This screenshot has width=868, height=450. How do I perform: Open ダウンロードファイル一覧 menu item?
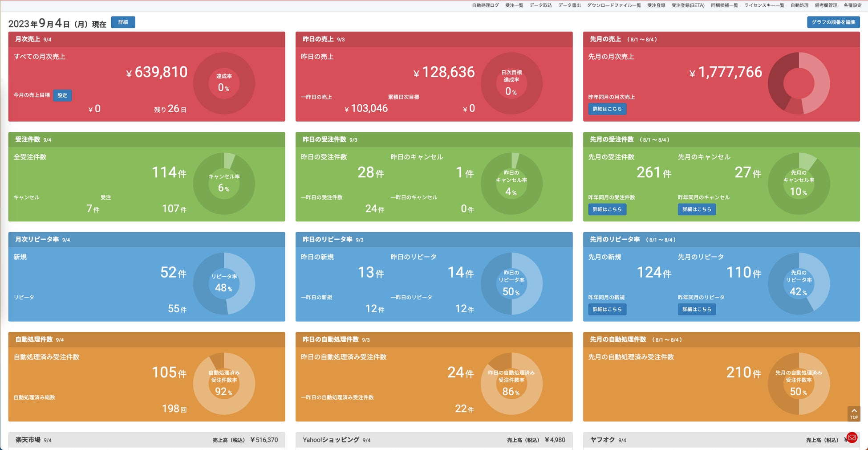[614, 5]
